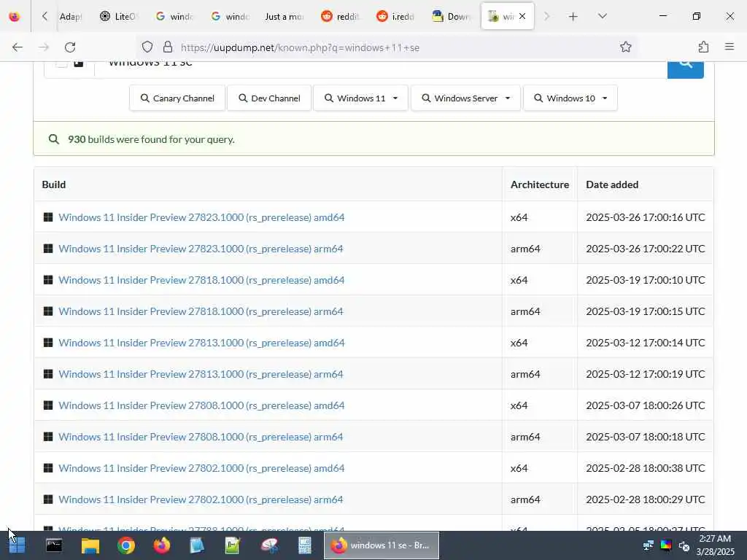The height and width of the screenshot is (560, 747).
Task: Open Firefox application menu
Action: (x=729, y=47)
